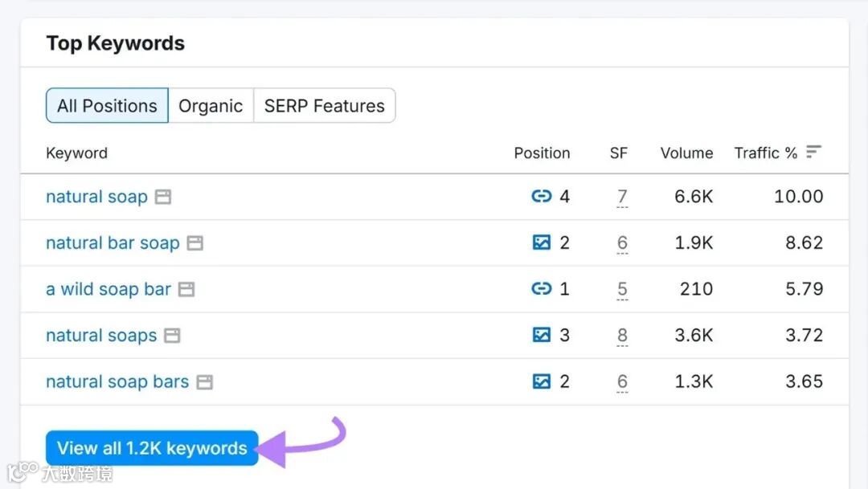Open SERP view for natural bar soap
The image size is (868, 489).
[x=195, y=243]
